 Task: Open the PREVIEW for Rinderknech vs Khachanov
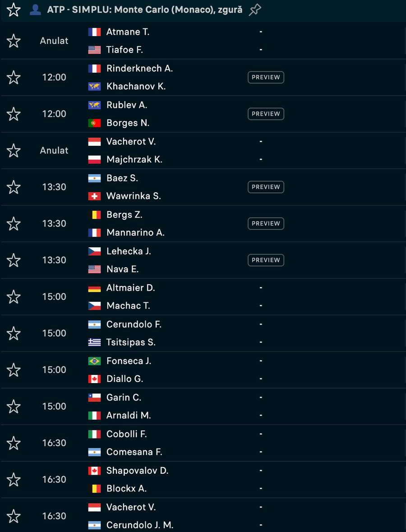(266, 77)
